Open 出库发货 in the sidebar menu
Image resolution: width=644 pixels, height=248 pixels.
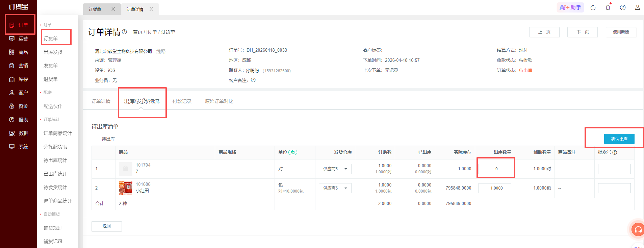(x=53, y=52)
